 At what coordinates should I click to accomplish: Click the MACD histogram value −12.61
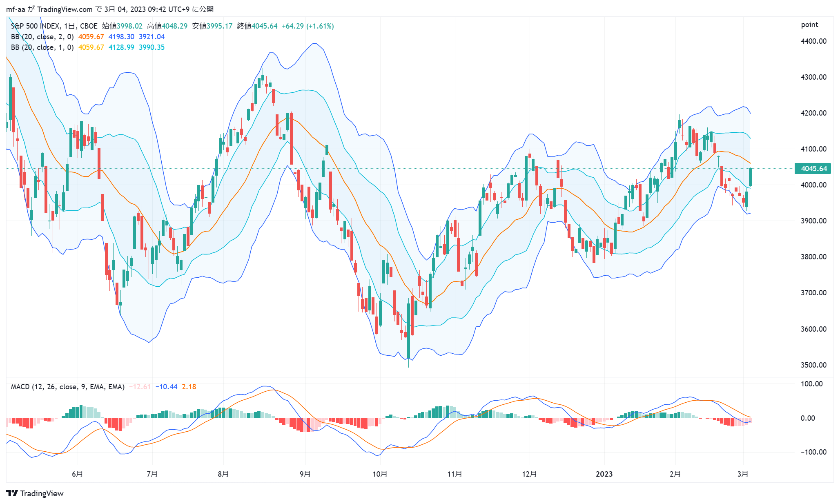pyautogui.click(x=140, y=387)
